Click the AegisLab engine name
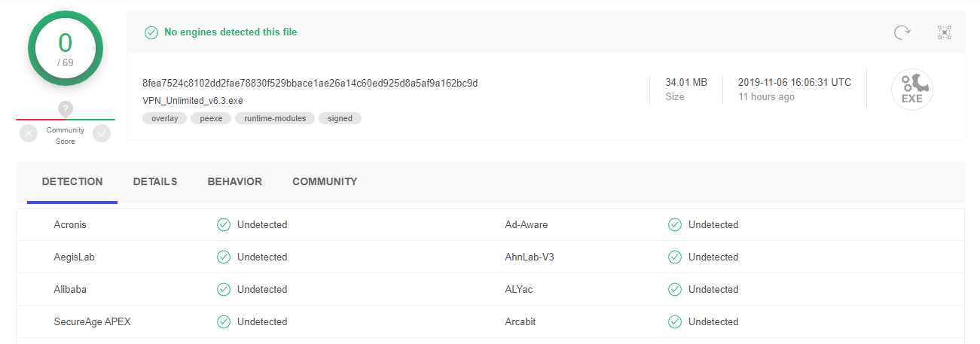The width and height of the screenshot is (980, 344). [75, 257]
